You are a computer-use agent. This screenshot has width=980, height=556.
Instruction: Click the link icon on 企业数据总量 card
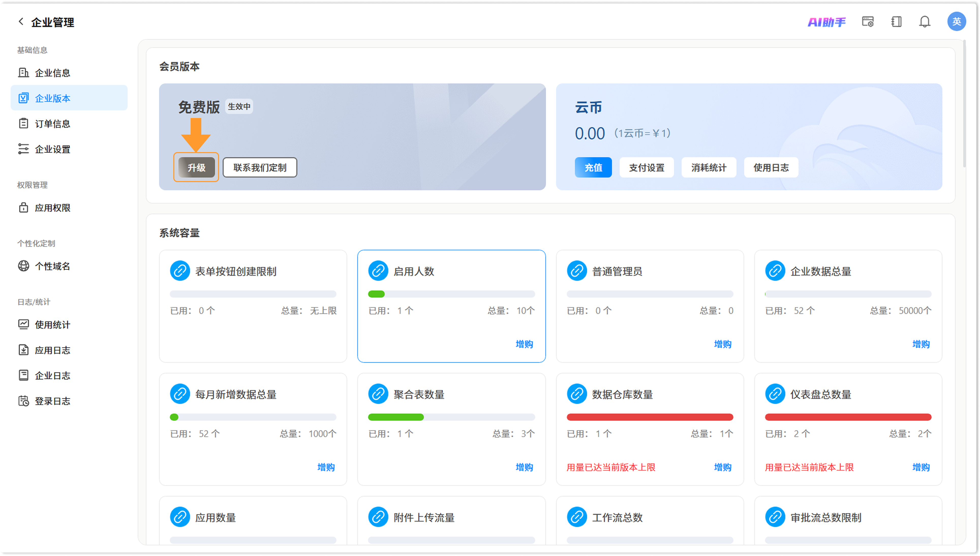coord(775,271)
